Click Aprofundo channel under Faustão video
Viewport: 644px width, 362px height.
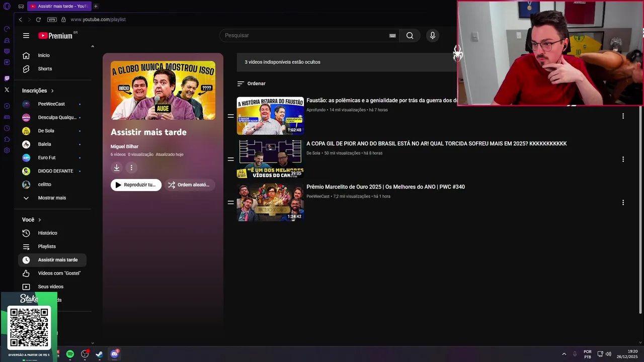click(316, 110)
